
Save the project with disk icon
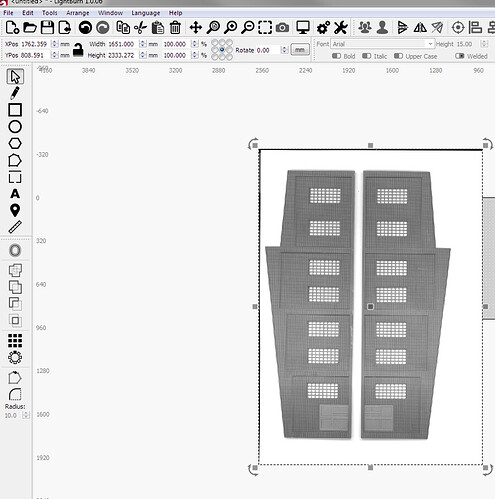click(x=47, y=27)
